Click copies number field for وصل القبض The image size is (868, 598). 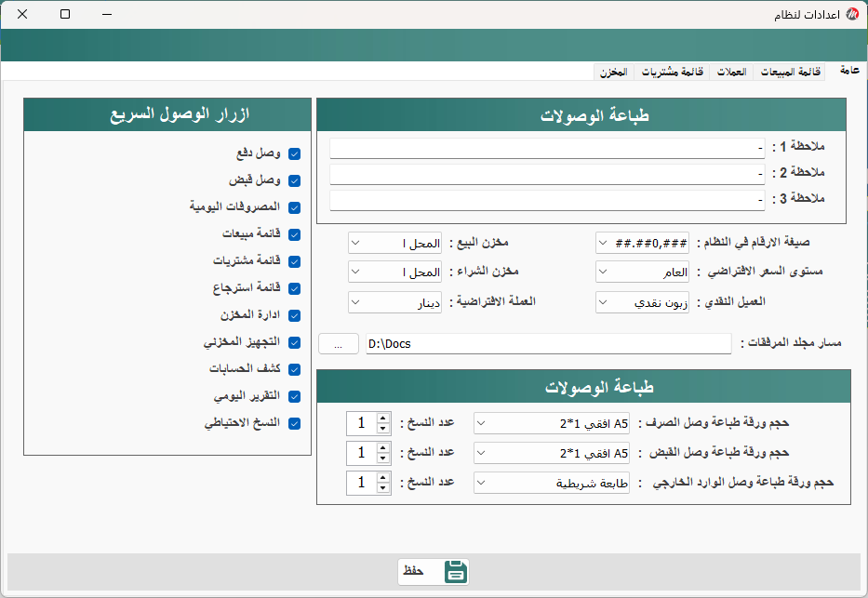pyautogui.click(x=362, y=453)
